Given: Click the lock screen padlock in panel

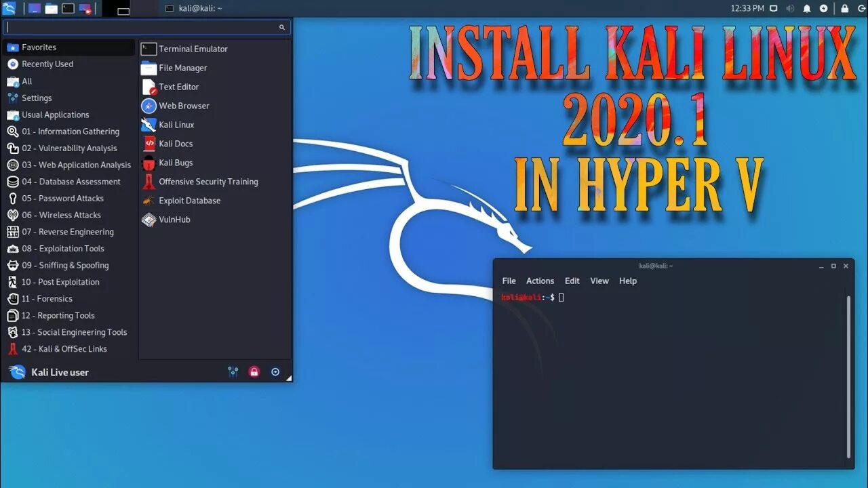Looking at the screenshot, I should pyautogui.click(x=844, y=9).
